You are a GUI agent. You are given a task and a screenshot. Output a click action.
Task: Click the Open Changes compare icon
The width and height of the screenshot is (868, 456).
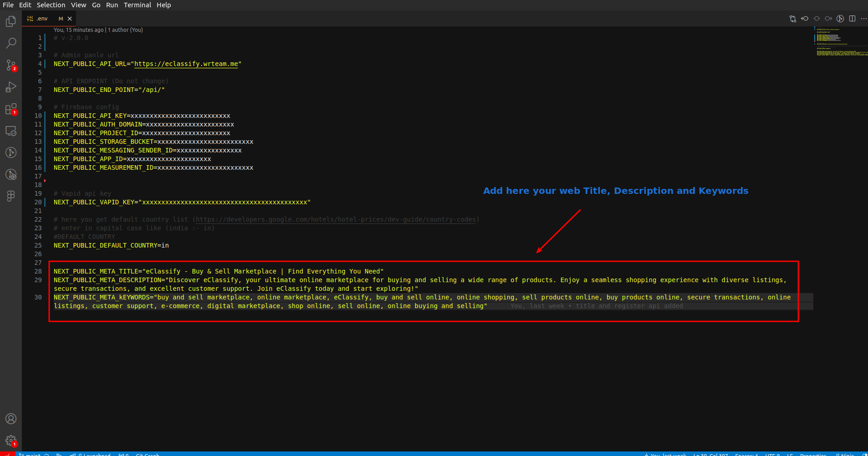tap(793, 19)
